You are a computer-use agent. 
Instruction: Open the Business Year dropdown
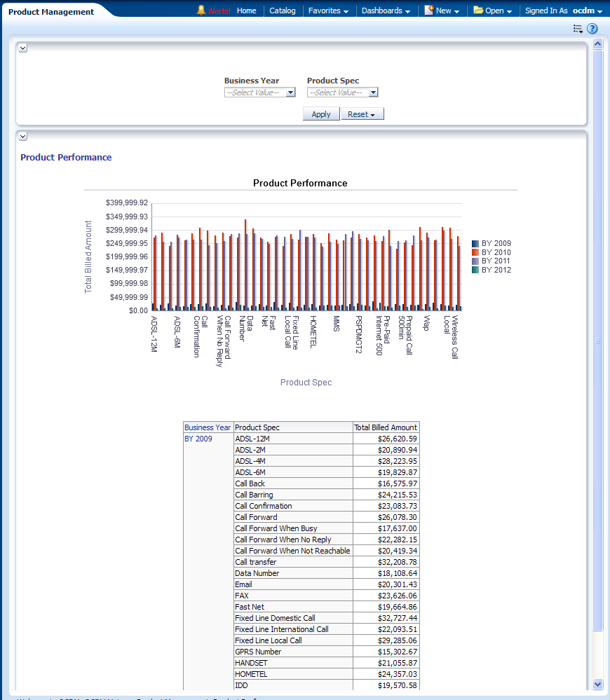[290, 92]
